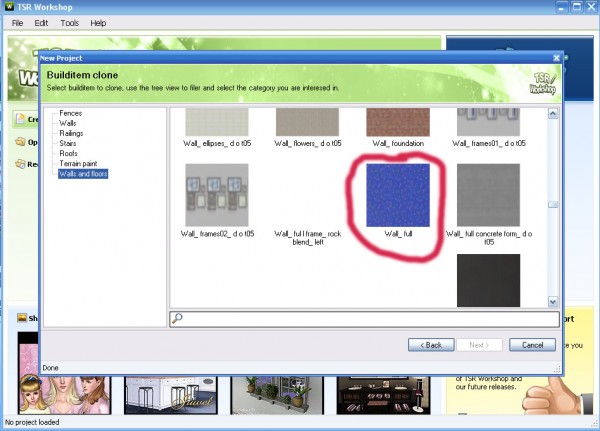The image size is (600, 431).
Task: Click the Cancel button
Action: click(532, 344)
